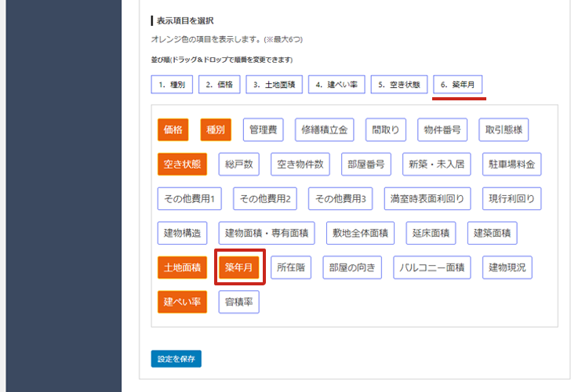Viewport: 582px width, 392px height.
Task: Pick the 部屋の向き item
Action: coord(352,267)
